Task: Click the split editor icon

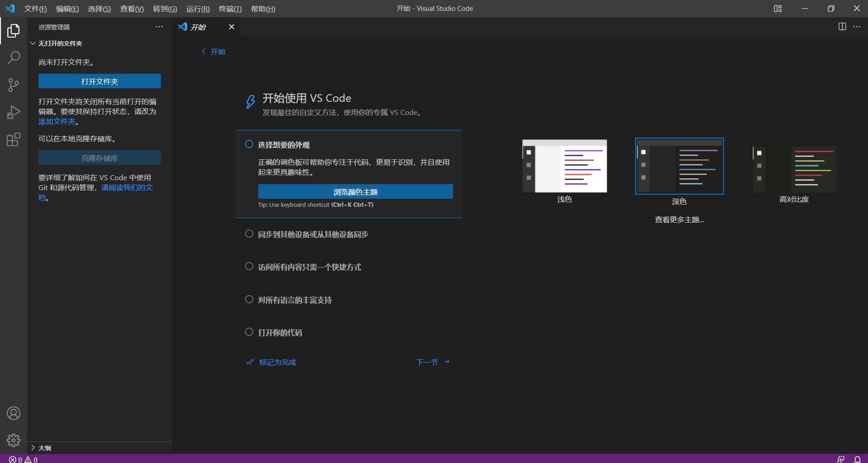Action: (x=842, y=27)
